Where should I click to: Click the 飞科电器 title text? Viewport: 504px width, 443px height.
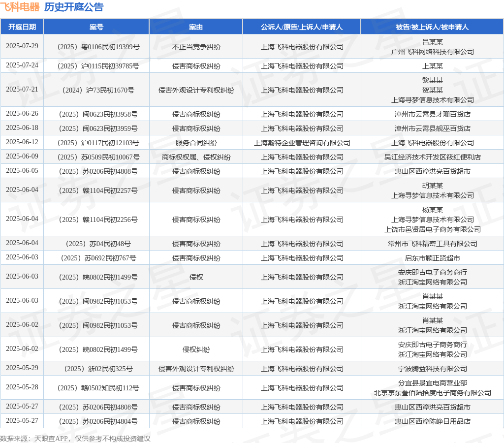tap(20, 7)
